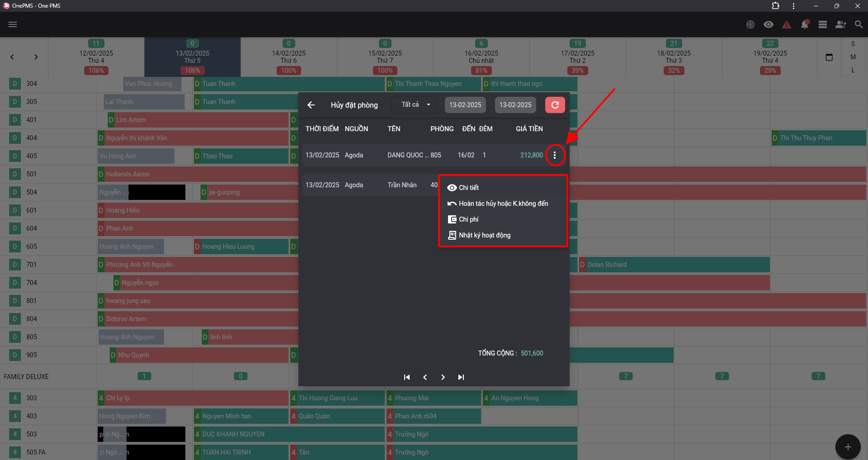Screen dimensions: 868x460
Task: Open three-dot menu for DANG QUOC booking
Action: click(x=555, y=155)
